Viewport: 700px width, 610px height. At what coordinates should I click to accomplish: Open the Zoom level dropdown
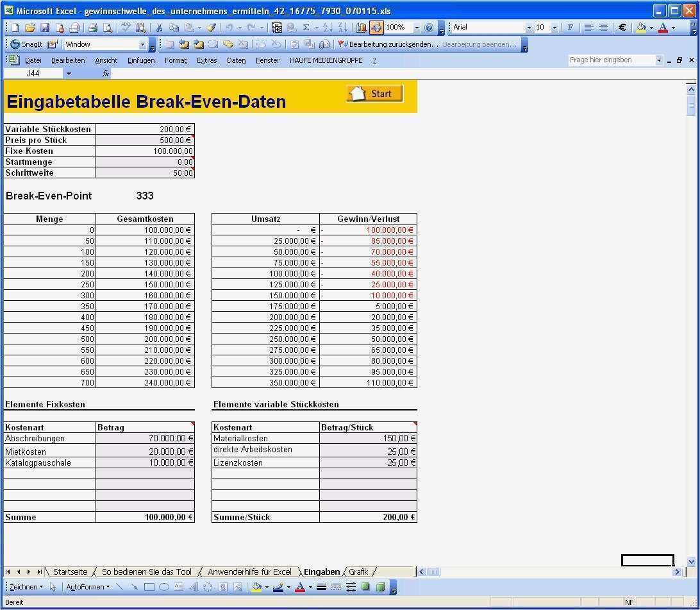pos(416,28)
